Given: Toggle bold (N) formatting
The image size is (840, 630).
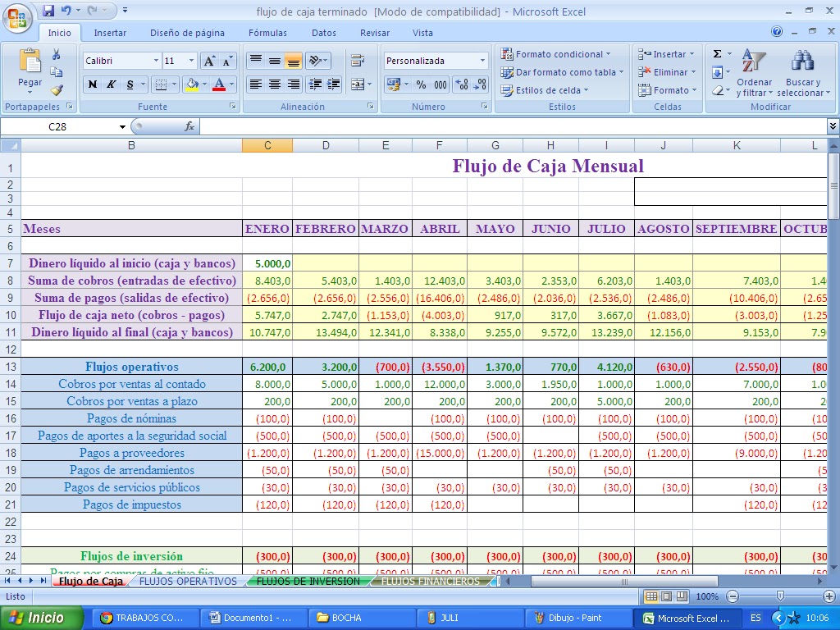Looking at the screenshot, I should tap(92, 84).
